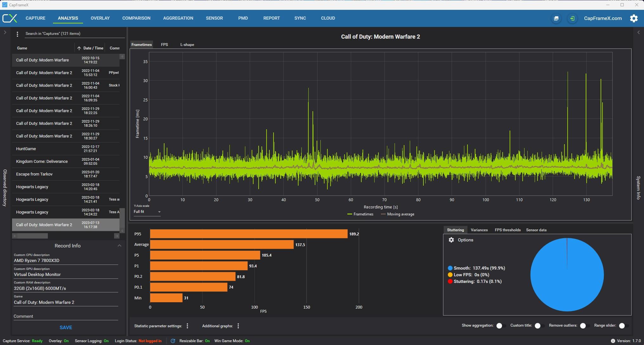This screenshot has width=644, height=345.
Task: Switch to the CAPTURE tab
Action: 35,18
